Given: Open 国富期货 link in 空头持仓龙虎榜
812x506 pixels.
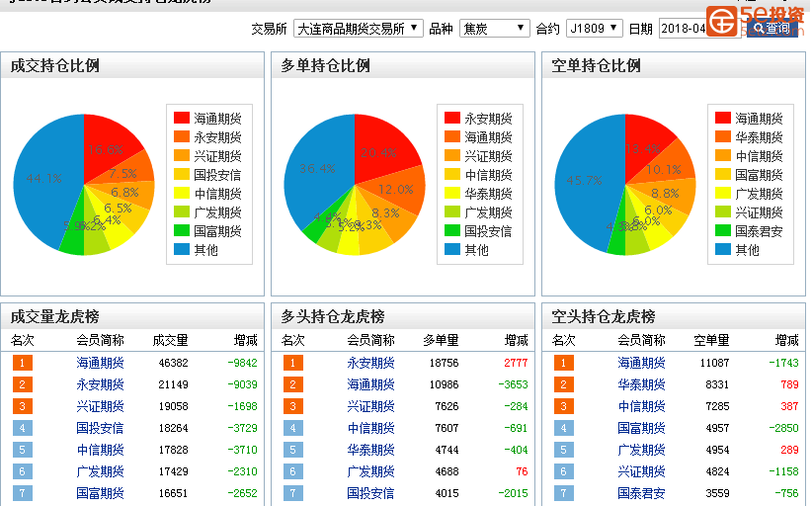Looking at the screenshot, I should 642,428.
